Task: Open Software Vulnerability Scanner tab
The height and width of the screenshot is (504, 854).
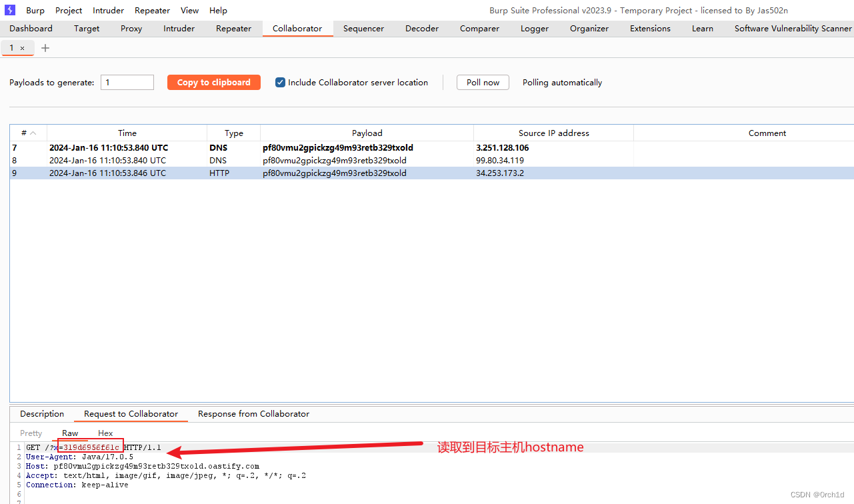Action: coord(793,29)
